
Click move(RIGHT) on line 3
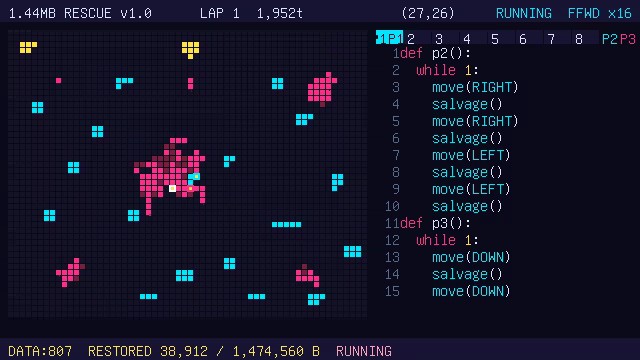[x=475, y=87]
